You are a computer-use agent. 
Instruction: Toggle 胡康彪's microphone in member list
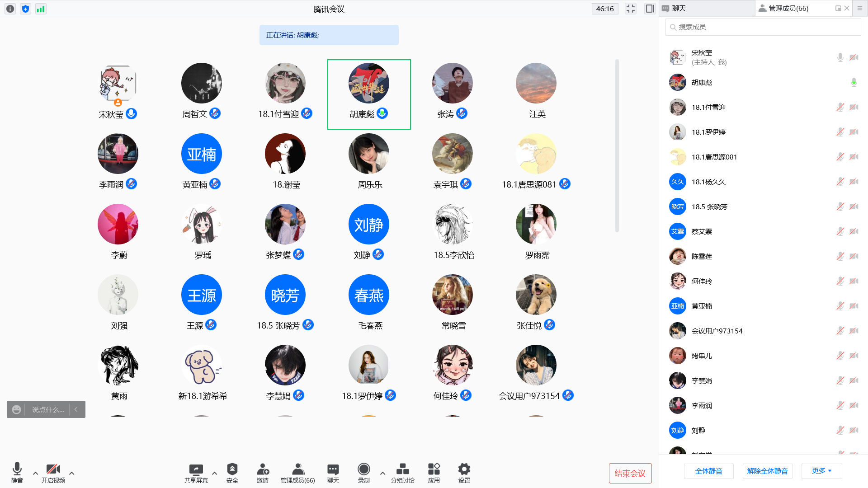[x=854, y=82]
